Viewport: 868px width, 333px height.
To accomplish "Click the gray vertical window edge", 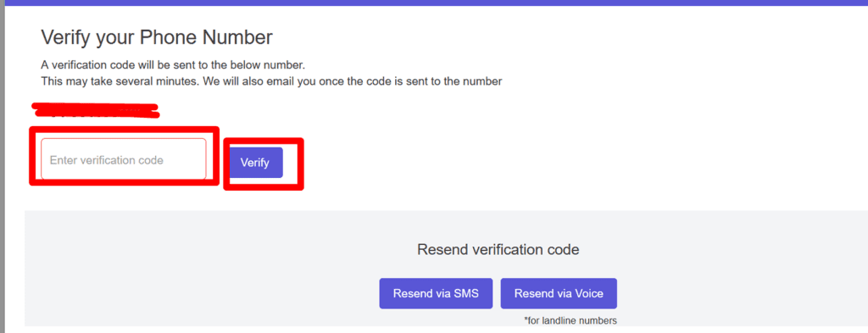I will coord(3,166).
